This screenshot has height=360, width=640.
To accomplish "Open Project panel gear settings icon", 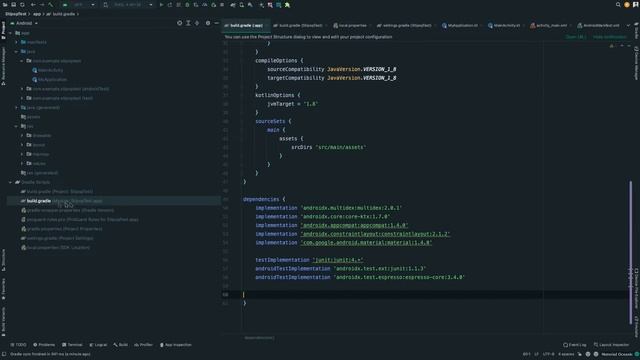I will [x=208, y=23].
